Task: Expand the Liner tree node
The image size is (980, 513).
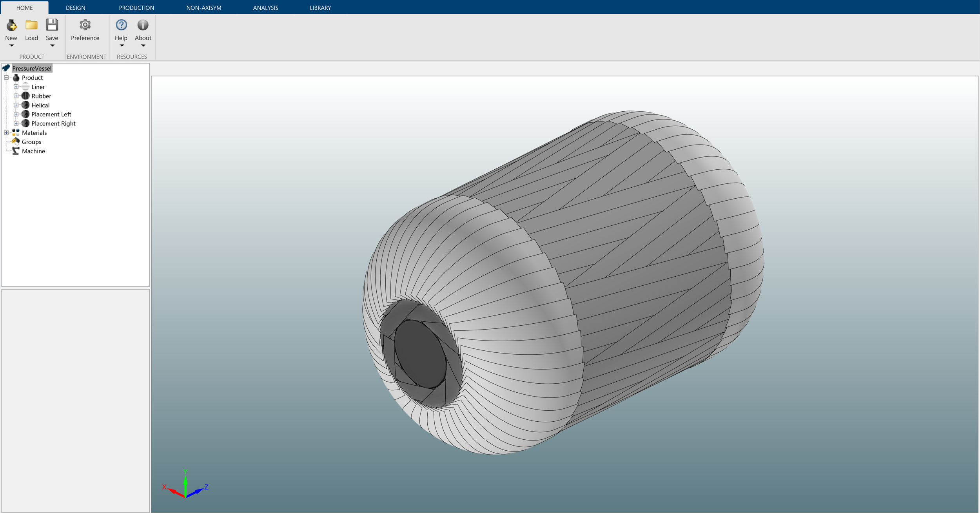Action: tap(16, 87)
